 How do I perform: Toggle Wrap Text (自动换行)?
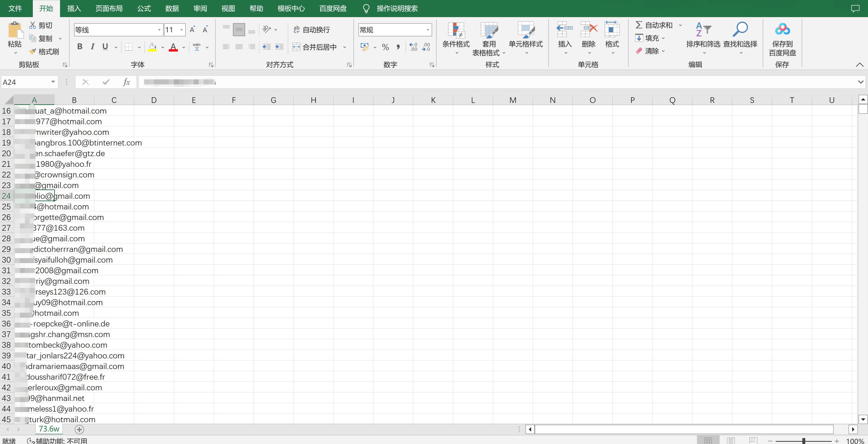coord(311,30)
